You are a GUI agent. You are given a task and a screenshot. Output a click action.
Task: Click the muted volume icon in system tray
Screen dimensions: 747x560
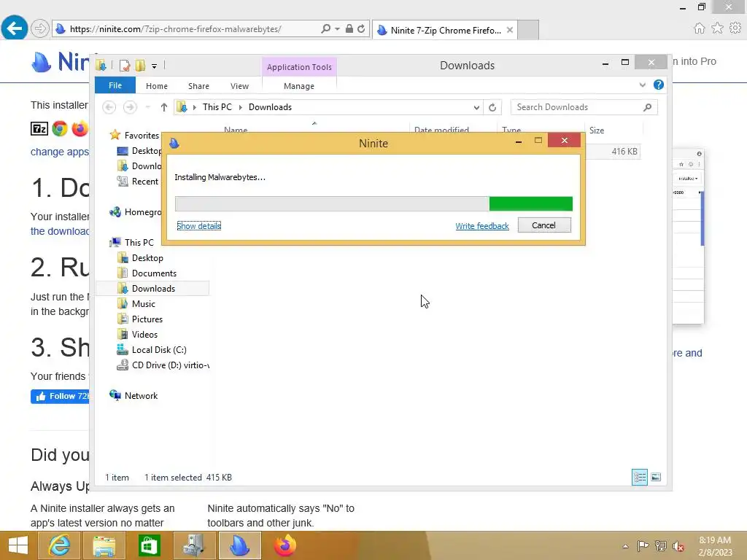pyautogui.click(x=678, y=546)
